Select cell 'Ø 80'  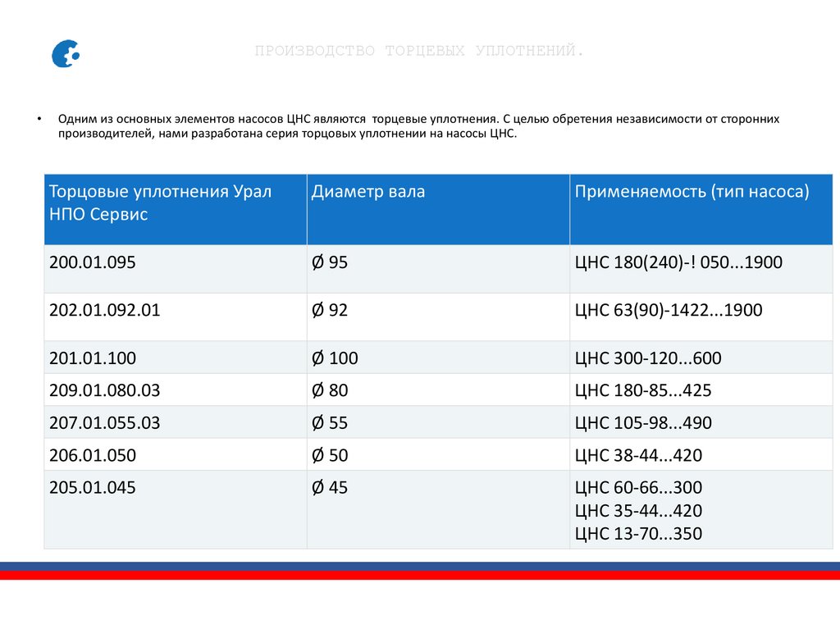[x=438, y=390]
